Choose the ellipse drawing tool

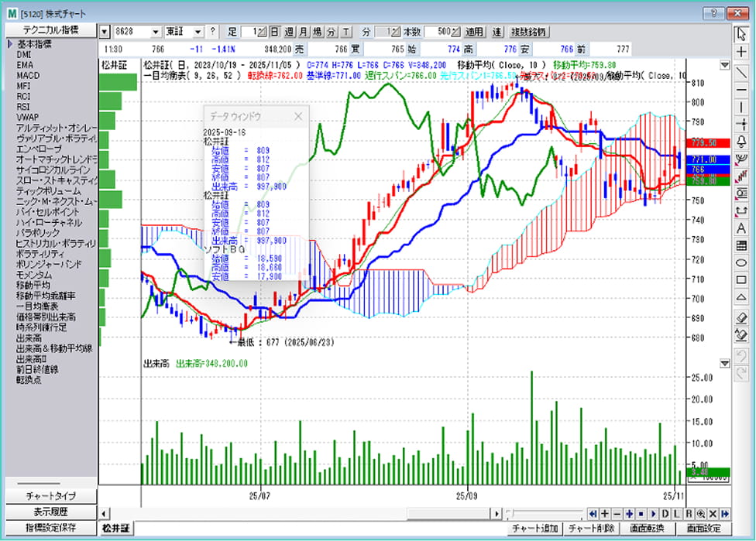click(742, 263)
